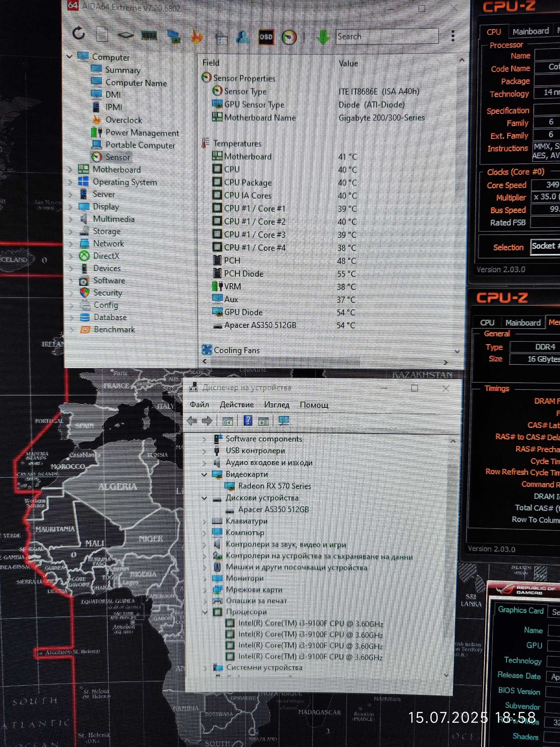
Task: Open the AIDA64 OSD panel icon
Action: (x=266, y=37)
